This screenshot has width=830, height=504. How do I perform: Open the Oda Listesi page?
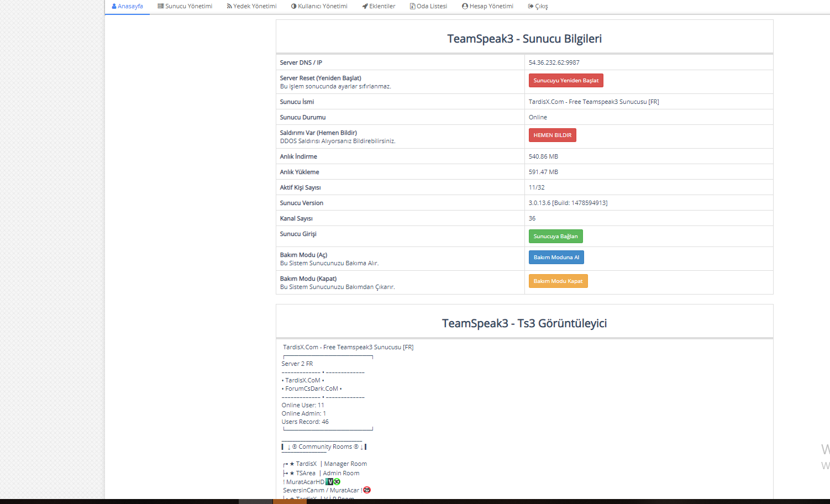click(428, 7)
